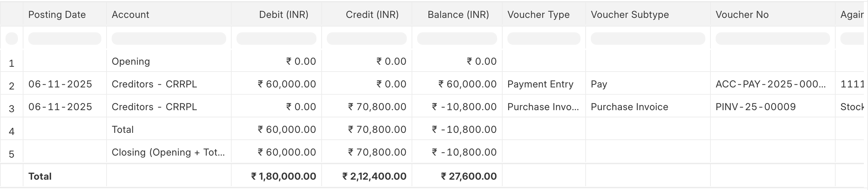Sort by the Account column header
868x190 pixels.
click(130, 14)
